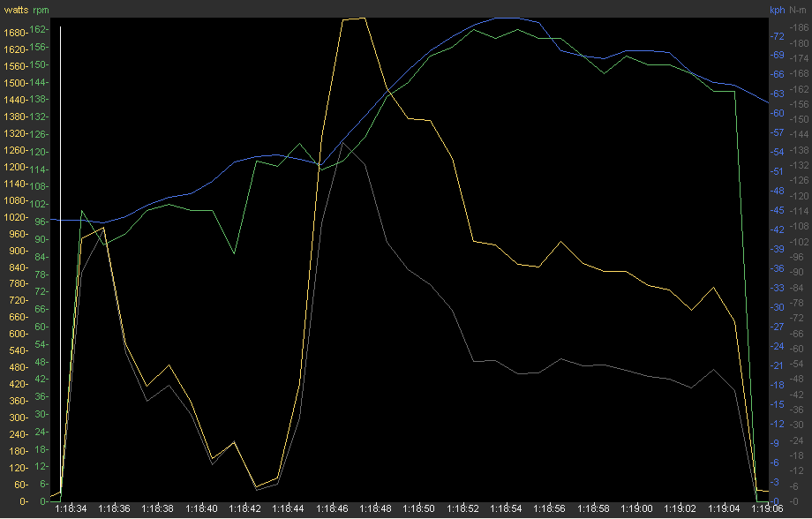
Task: Click the 186 N-m axis value
Action: [x=799, y=28]
